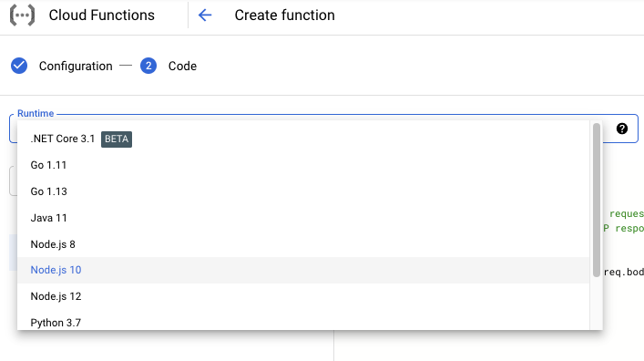Viewport: 644px width, 361px height.
Task: Open the Configuration step
Action: [76, 67]
